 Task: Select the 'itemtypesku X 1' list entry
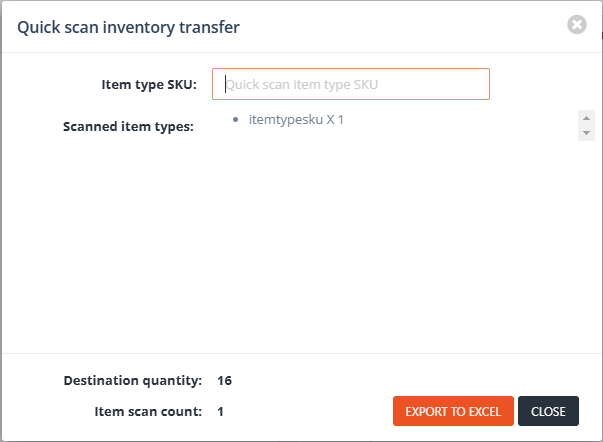click(x=296, y=120)
